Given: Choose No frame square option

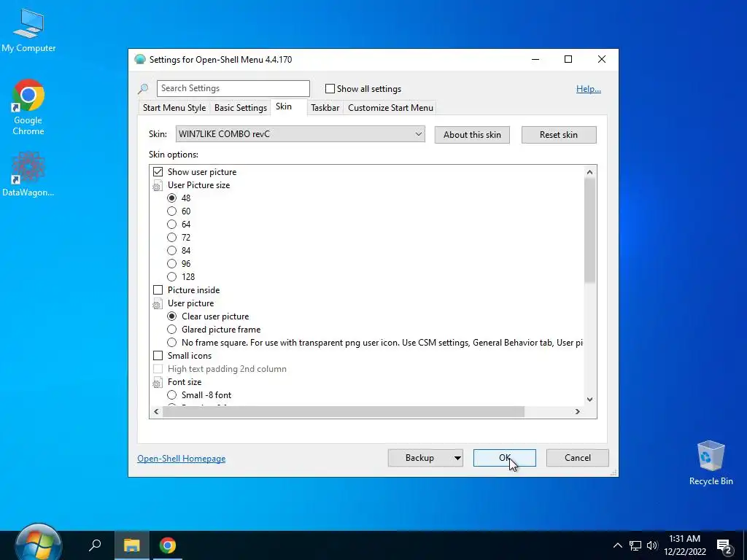Looking at the screenshot, I should pos(171,343).
